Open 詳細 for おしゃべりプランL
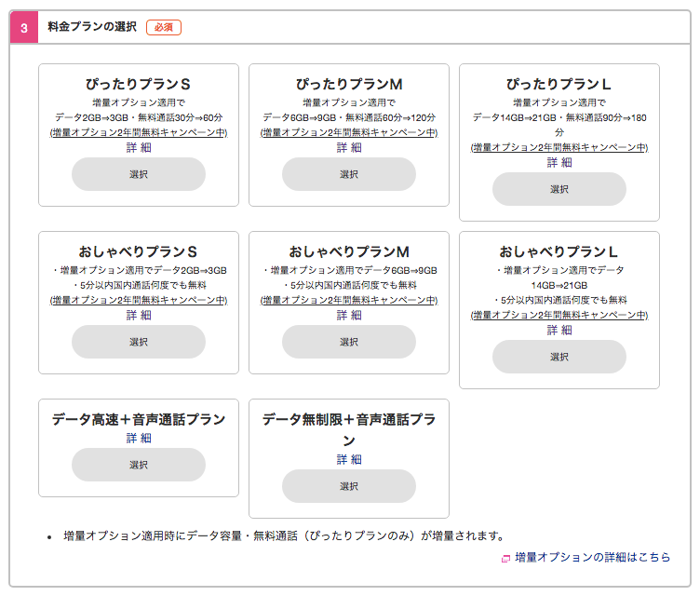 click(x=559, y=330)
